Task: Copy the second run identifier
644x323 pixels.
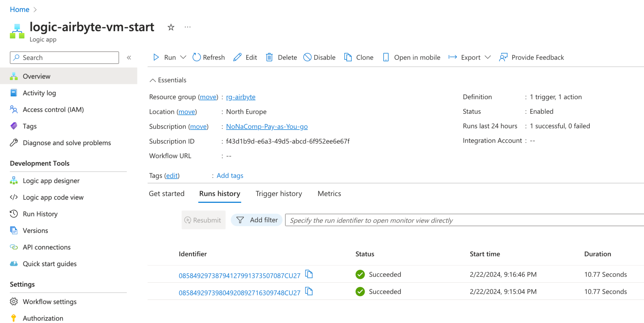Action: [309, 292]
